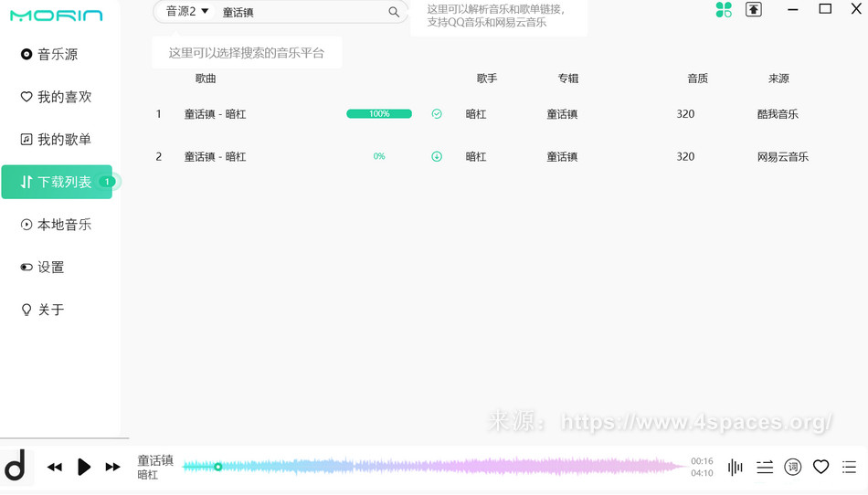Click the pin-to-top window icon
The height and width of the screenshot is (495, 868).
pos(754,10)
